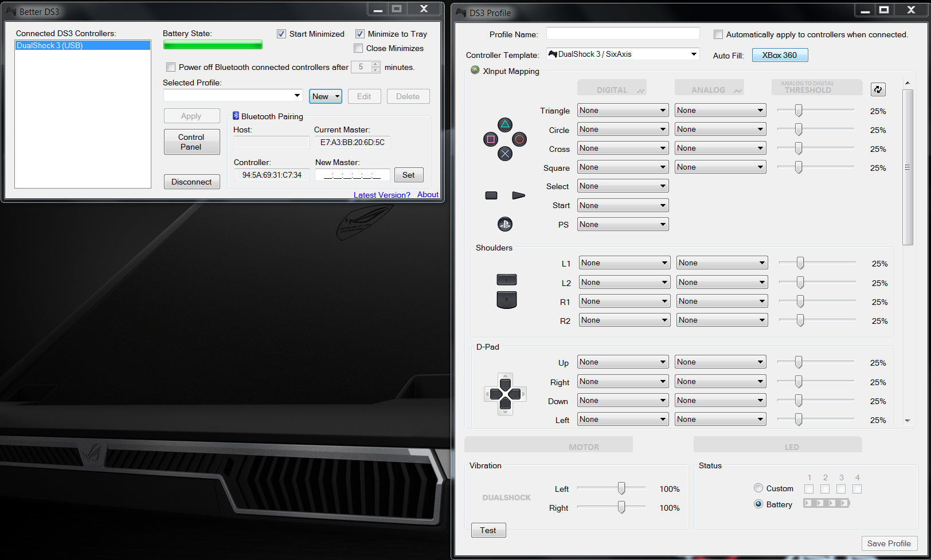Click the battery LED indicator icon

pos(826,503)
